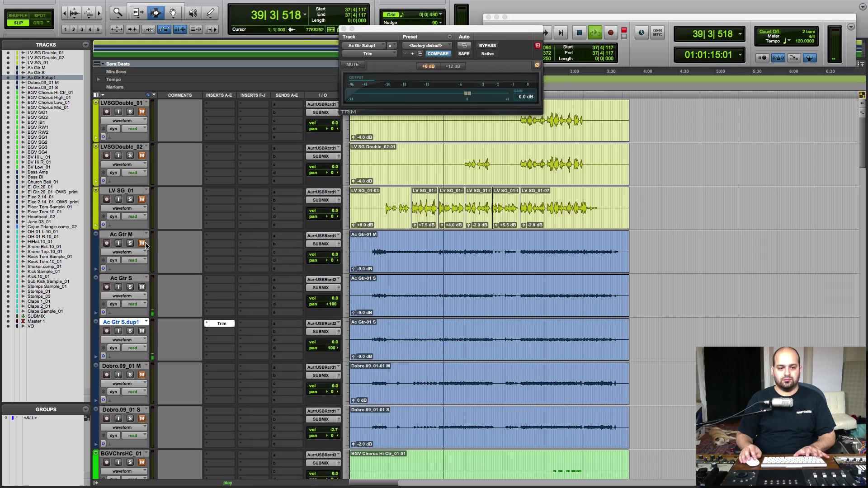Click the COMPARE button in Trim plugin
868x488 pixels.
[438, 54]
